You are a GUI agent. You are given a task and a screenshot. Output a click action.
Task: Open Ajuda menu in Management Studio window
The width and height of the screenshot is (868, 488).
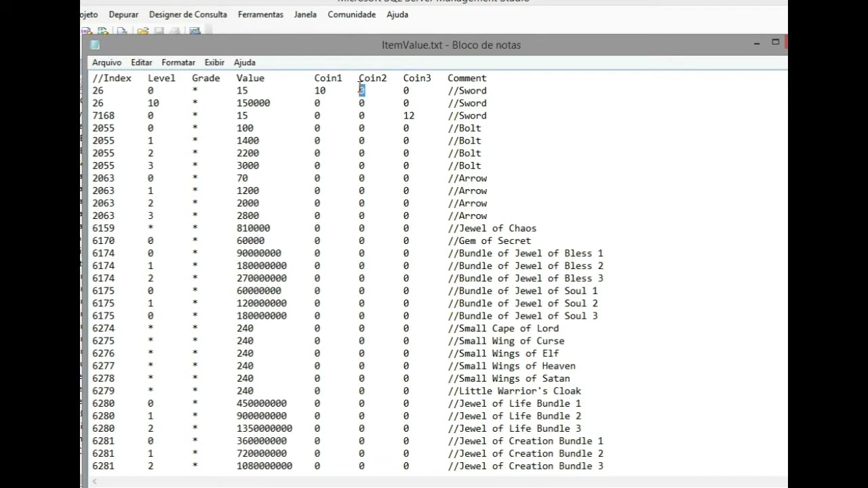coord(397,14)
